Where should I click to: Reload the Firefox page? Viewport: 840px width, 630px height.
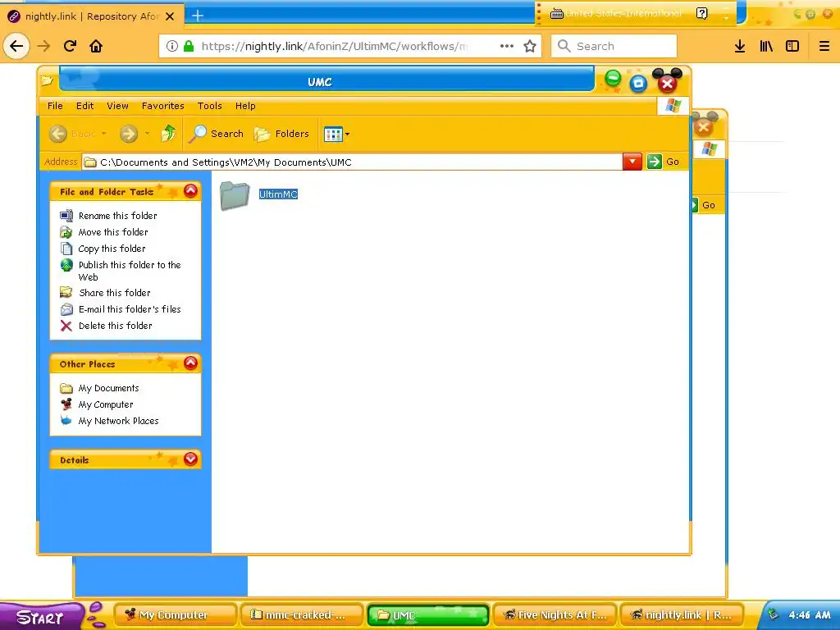click(71, 46)
